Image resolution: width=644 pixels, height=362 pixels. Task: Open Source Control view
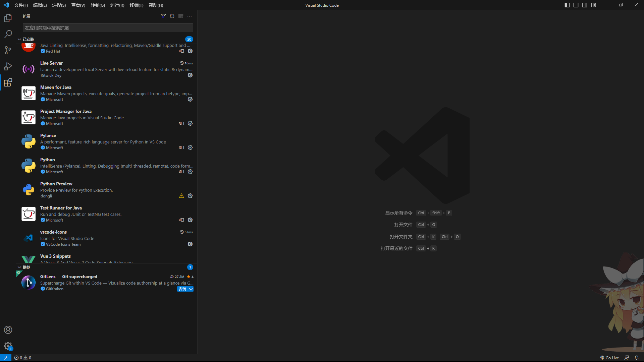point(8,50)
